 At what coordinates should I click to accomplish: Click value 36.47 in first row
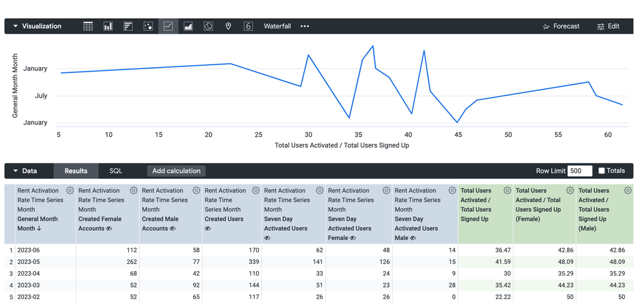[503, 250]
